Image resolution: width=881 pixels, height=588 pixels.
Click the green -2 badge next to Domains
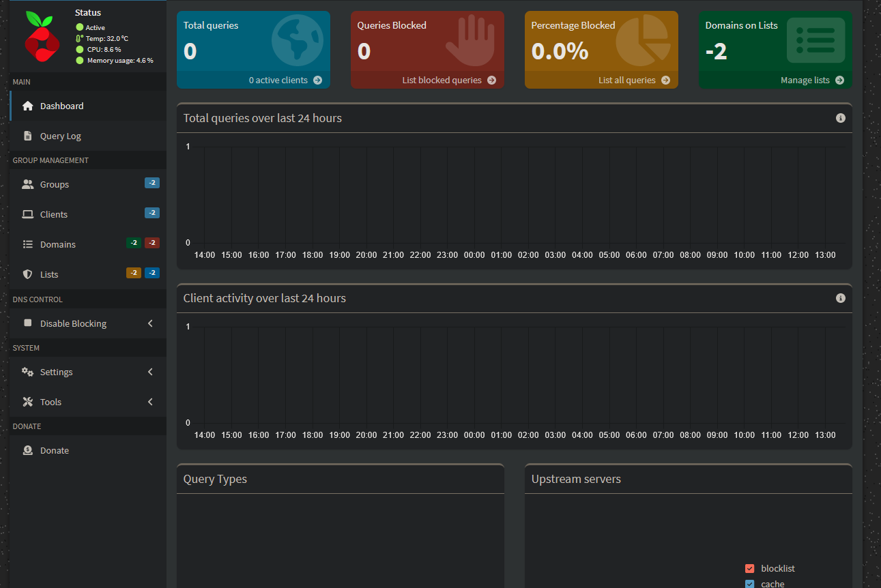134,243
